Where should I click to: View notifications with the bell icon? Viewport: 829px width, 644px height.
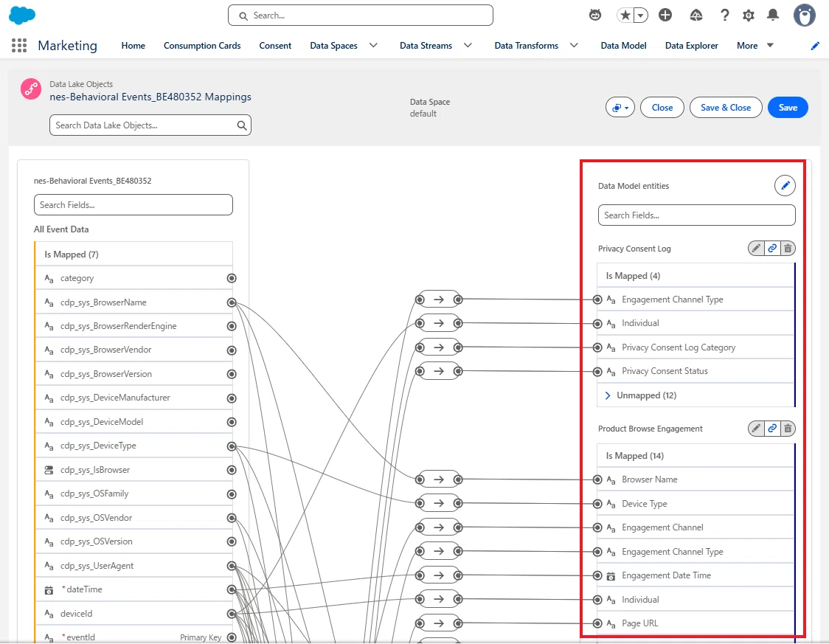pos(773,15)
